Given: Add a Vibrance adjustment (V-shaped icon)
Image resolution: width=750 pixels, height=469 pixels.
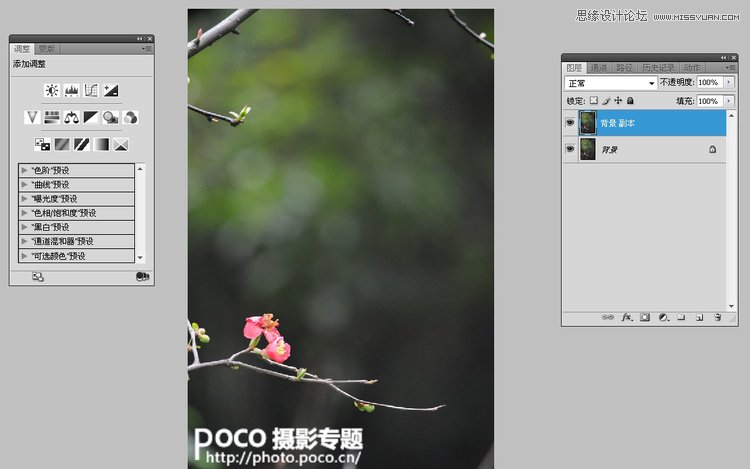Looking at the screenshot, I should pyautogui.click(x=32, y=117).
